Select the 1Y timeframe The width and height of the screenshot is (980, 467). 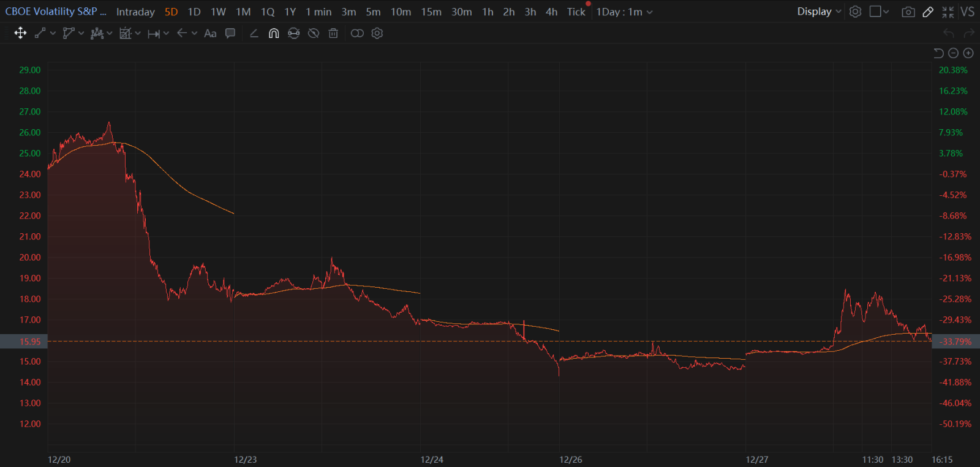pos(290,12)
